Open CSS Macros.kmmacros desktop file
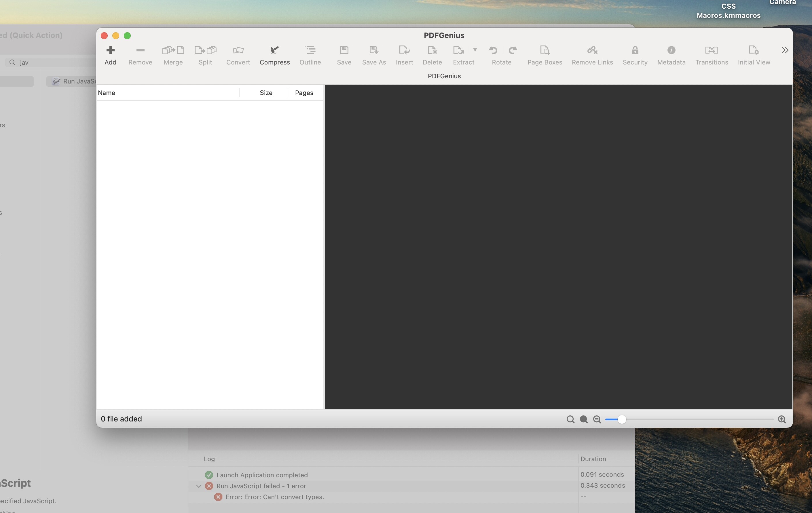This screenshot has width=812, height=513. tap(728, 11)
